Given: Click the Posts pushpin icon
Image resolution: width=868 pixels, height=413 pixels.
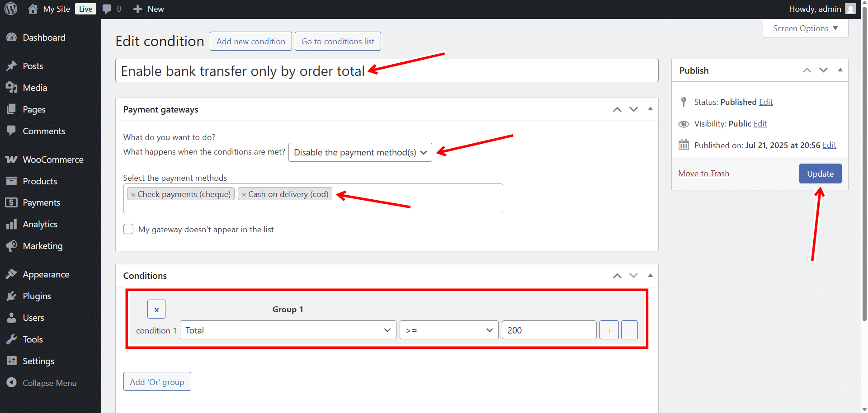Looking at the screenshot, I should (x=12, y=66).
